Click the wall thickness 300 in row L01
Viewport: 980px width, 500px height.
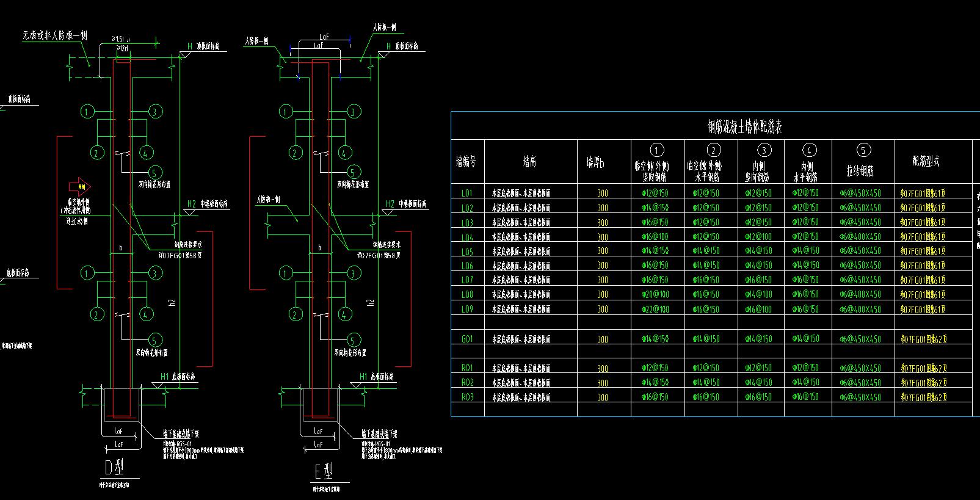(603, 194)
